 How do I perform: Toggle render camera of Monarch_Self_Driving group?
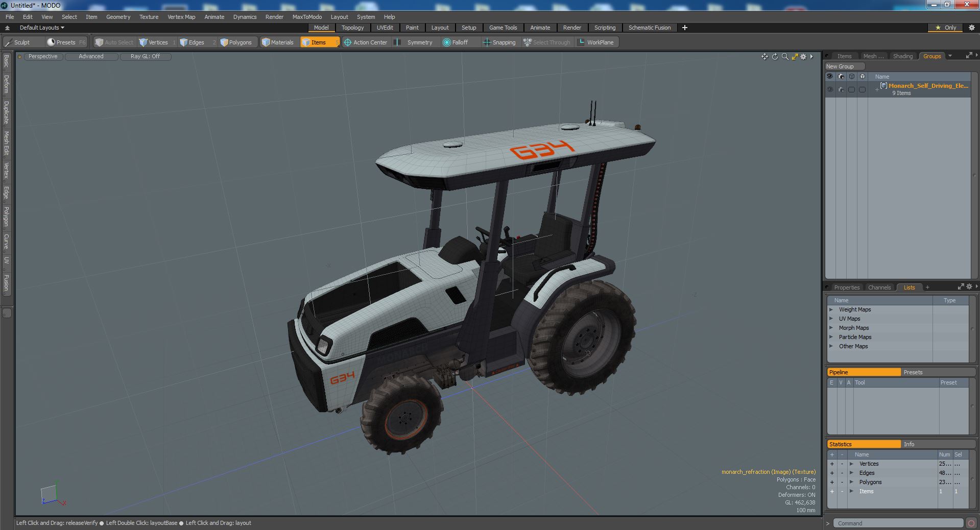[x=841, y=89]
